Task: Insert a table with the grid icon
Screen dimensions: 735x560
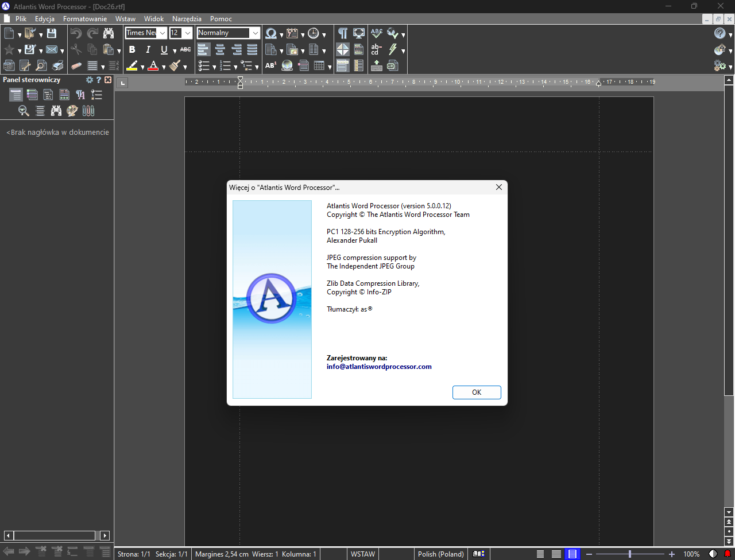Action: point(319,65)
